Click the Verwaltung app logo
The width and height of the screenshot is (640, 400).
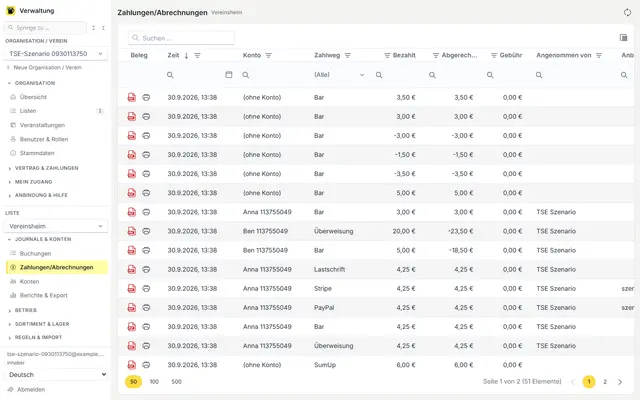tap(11, 11)
